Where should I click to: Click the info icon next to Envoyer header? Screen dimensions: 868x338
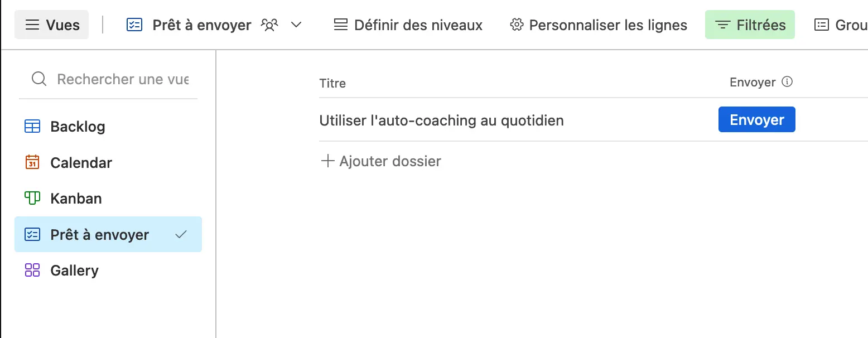[787, 83]
